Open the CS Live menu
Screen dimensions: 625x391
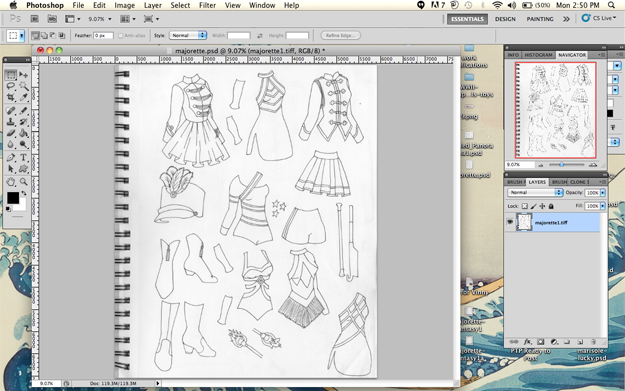(x=599, y=18)
